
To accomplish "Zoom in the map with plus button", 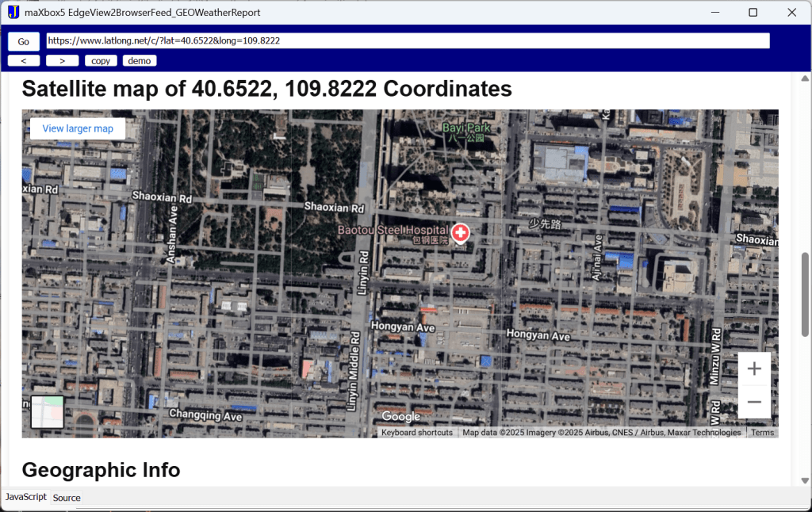I will (x=754, y=369).
